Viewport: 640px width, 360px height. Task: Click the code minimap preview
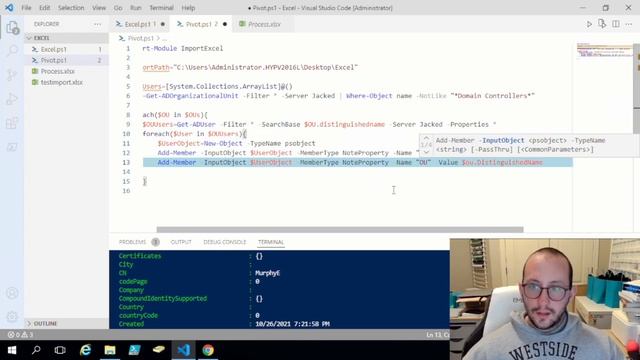604,51
